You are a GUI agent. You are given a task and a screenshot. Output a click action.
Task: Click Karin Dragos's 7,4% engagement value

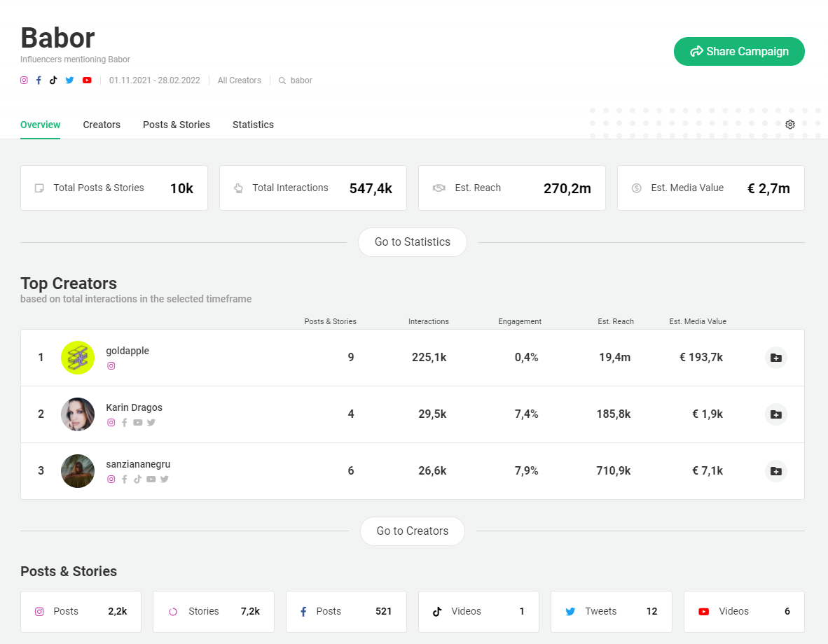pos(527,414)
